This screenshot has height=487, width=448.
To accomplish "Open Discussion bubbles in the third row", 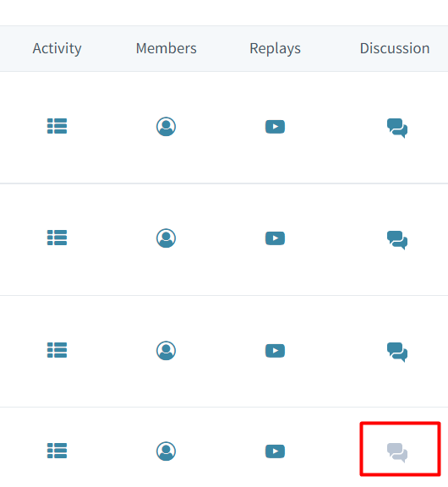I will tap(397, 353).
